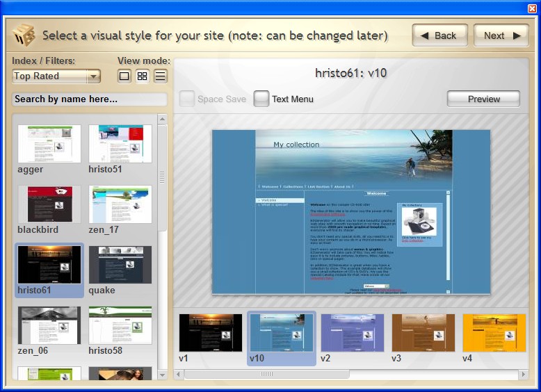
Task: Click the wizard logo icon in header
Action: coord(24,35)
